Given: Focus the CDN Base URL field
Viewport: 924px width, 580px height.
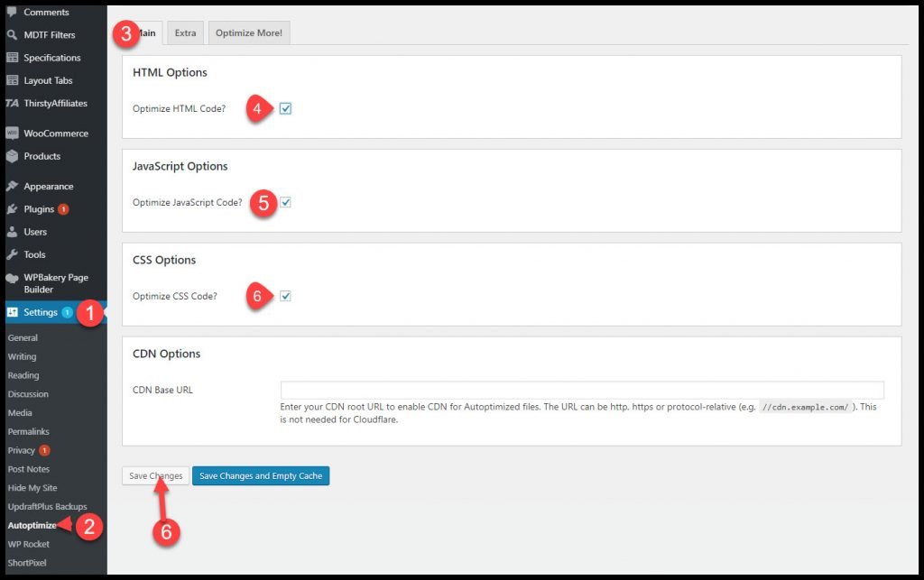Looking at the screenshot, I should [x=582, y=390].
